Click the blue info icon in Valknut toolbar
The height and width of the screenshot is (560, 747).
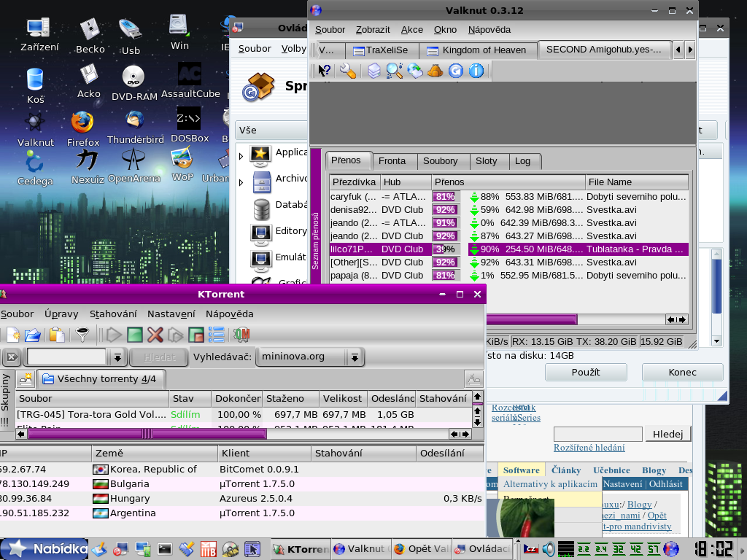pos(476,71)
